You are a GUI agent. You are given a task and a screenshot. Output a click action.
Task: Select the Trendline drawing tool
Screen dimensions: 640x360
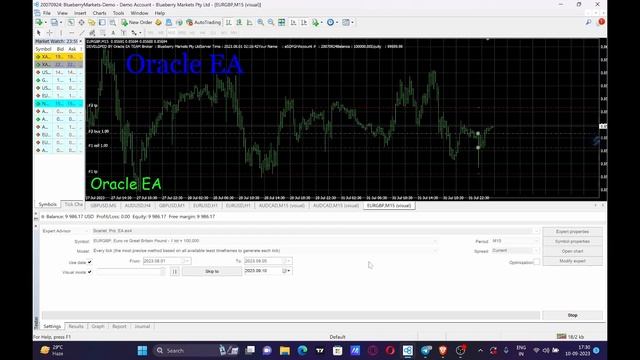[82, 33]
